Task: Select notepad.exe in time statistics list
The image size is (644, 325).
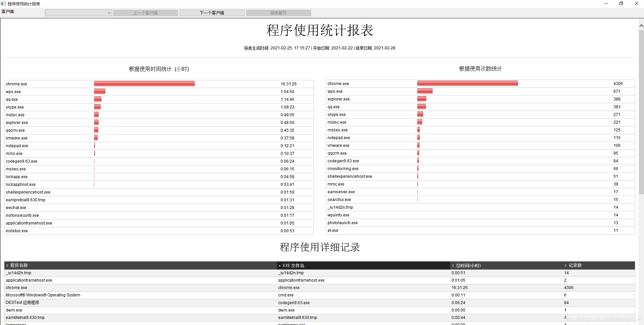Action: 17,146
